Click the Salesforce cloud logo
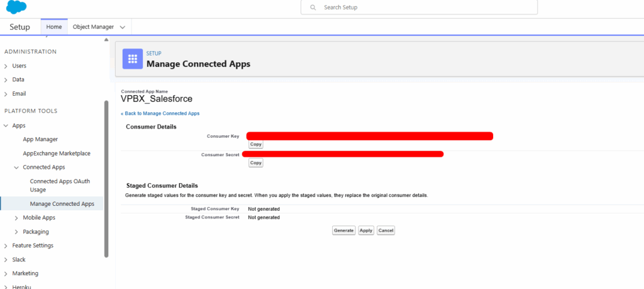This screenshot has width=644, height=289. tap(16, 6)
